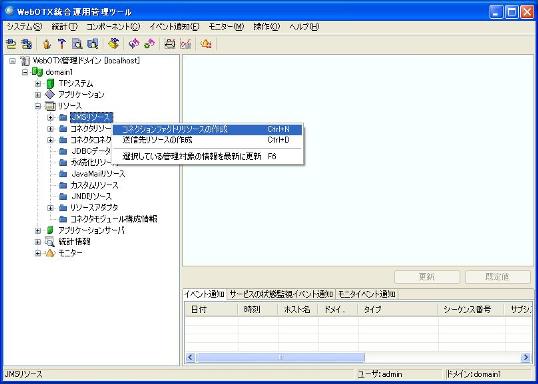Screen dimensions: 538x384
Task: Click the blue document with arrow toolbar icon
Action: 93,44
